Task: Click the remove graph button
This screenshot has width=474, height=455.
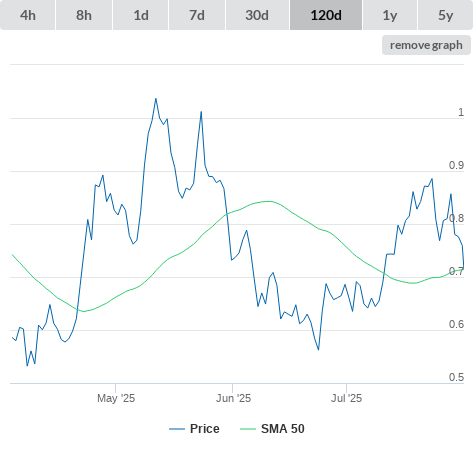Action: (x=426, y=45)
